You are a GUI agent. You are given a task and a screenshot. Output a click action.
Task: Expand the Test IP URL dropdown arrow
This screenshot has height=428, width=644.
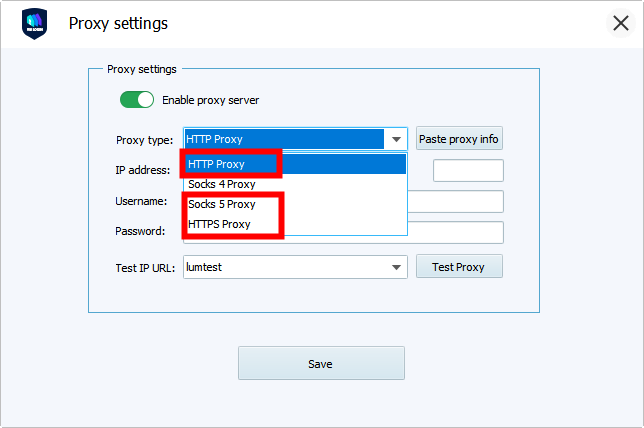(396, 267)
